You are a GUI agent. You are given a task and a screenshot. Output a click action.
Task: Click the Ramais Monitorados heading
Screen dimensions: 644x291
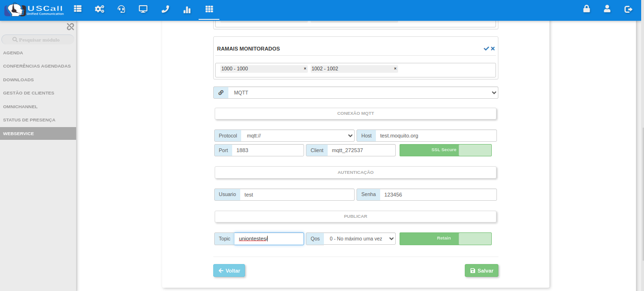tap(248, 49)
